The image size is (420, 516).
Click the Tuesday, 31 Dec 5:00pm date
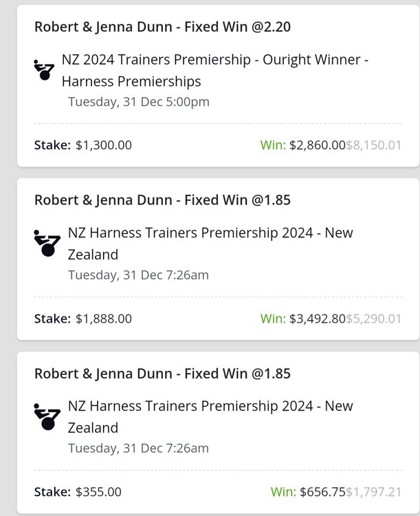[138, 102]
